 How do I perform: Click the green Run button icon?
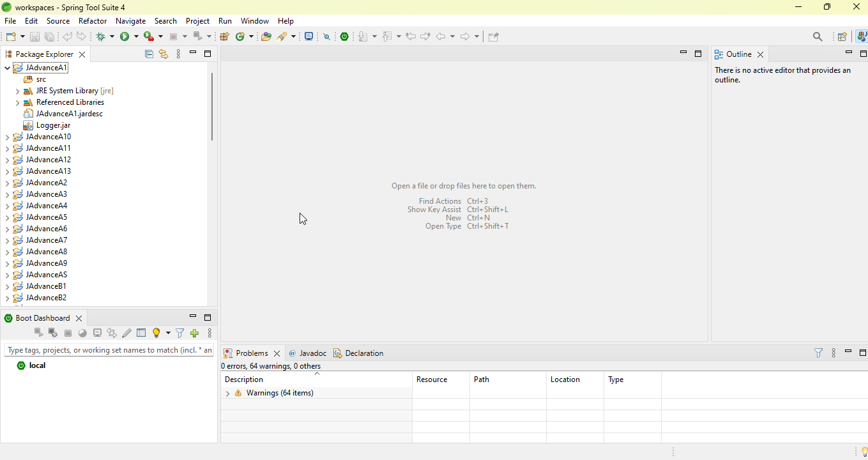click(125, 36)
